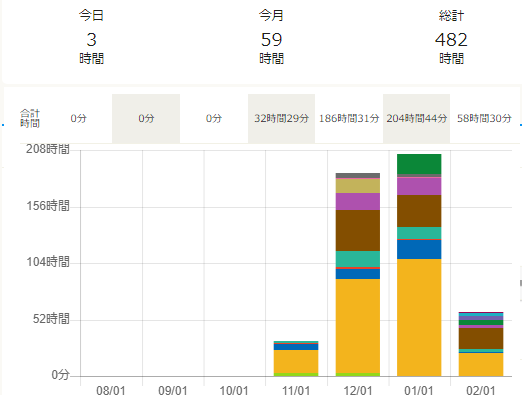Click blue segment of 01/01 bar
The width and height of the screenshot is (522, 395).
tap(419, 249)
